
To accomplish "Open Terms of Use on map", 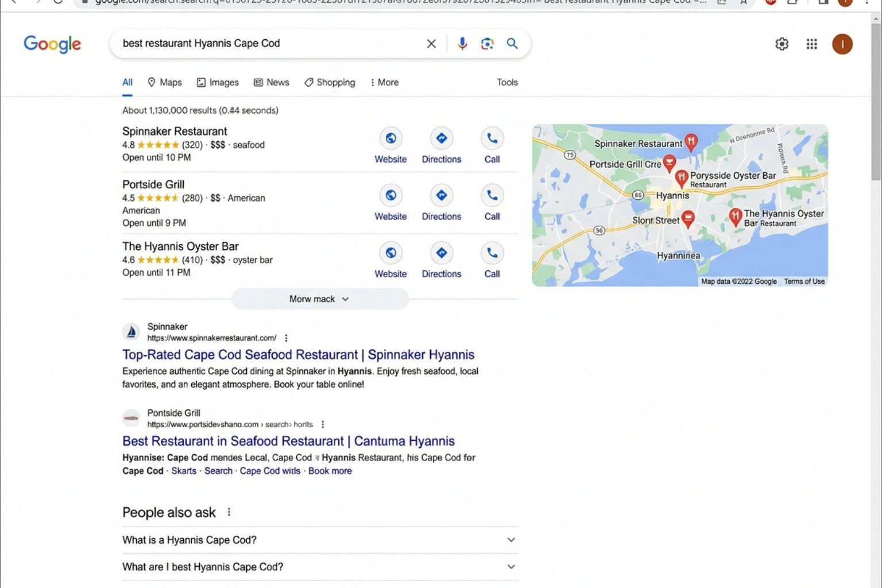I will 804,281.
